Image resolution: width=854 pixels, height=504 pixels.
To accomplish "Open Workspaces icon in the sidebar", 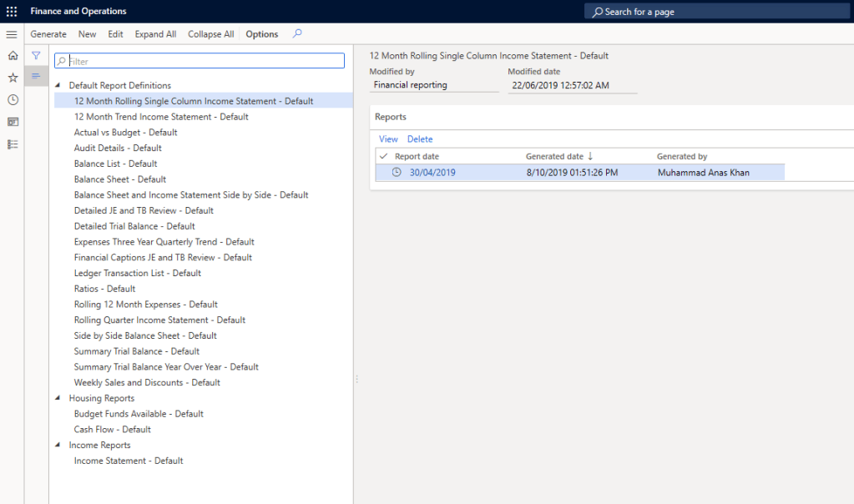I will pos(12,122).
